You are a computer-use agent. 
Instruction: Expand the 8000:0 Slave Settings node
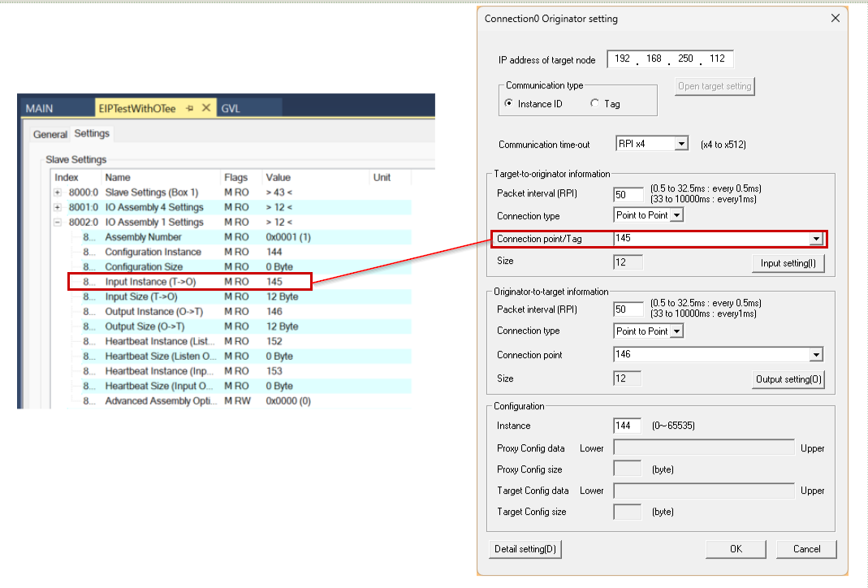pyautogui.click(x=58, y=192)
